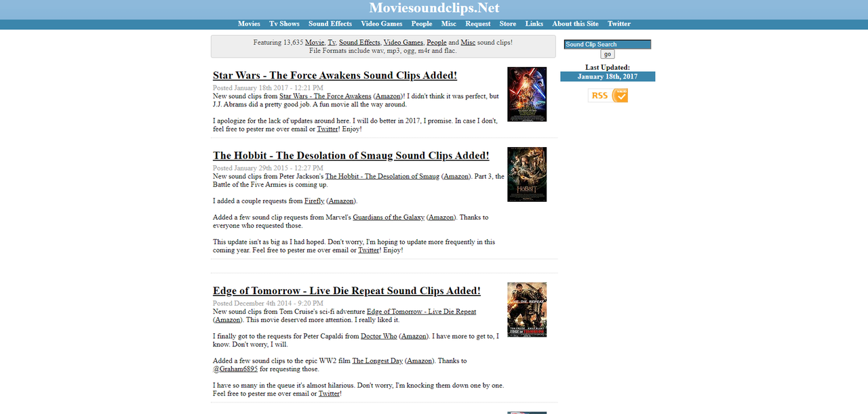Image resolution: width=868 pixels, height=414 pixels.
Task: Click the orange RSS feed icon
Action: (608, 96)
